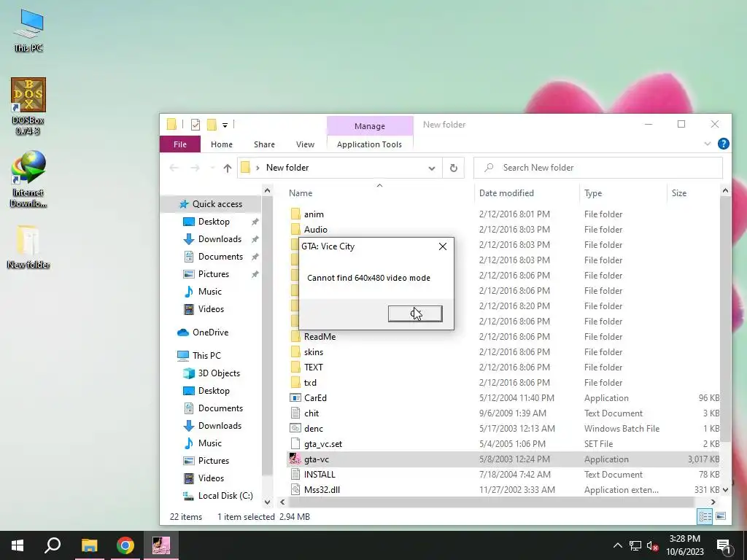Sort by Name column header

tap(301, 193)
